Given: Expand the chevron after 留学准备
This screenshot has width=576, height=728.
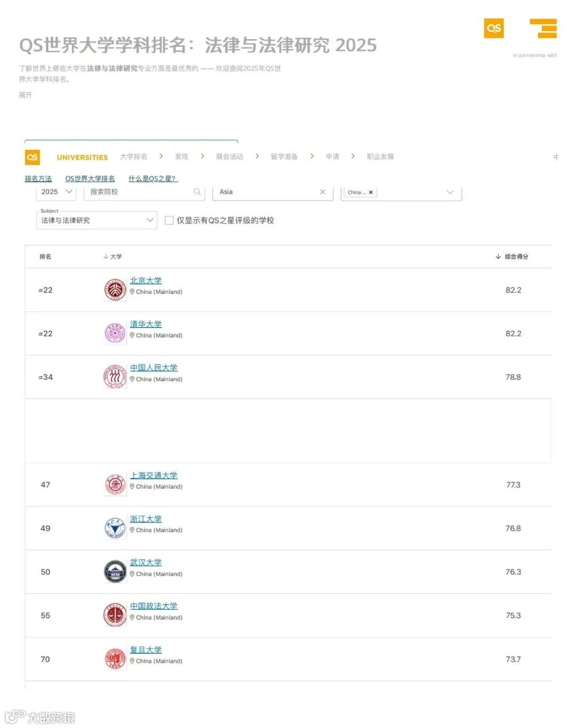Looking at the screenshot, I should pos(312,156).
